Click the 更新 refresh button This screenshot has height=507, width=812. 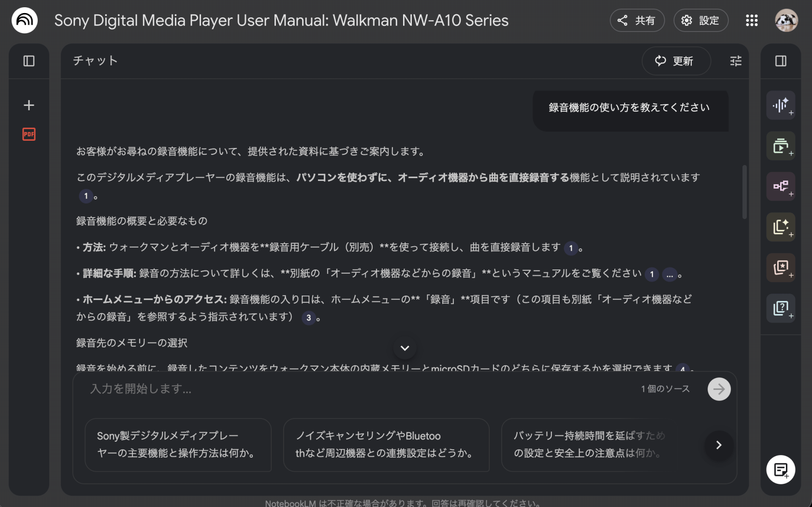pos(676,61)
